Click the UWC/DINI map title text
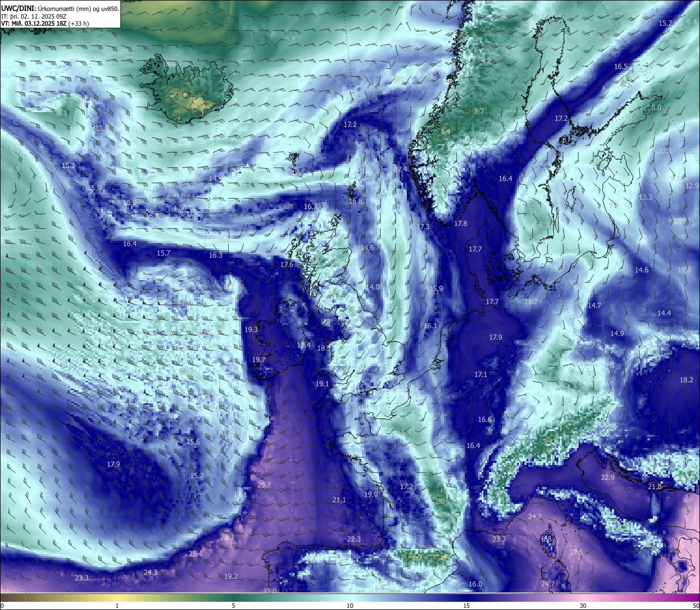 (60, 9)
